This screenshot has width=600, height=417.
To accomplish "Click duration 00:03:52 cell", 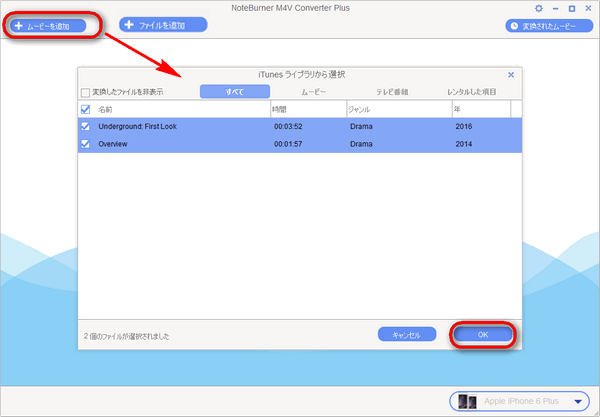I will point(288,126).
